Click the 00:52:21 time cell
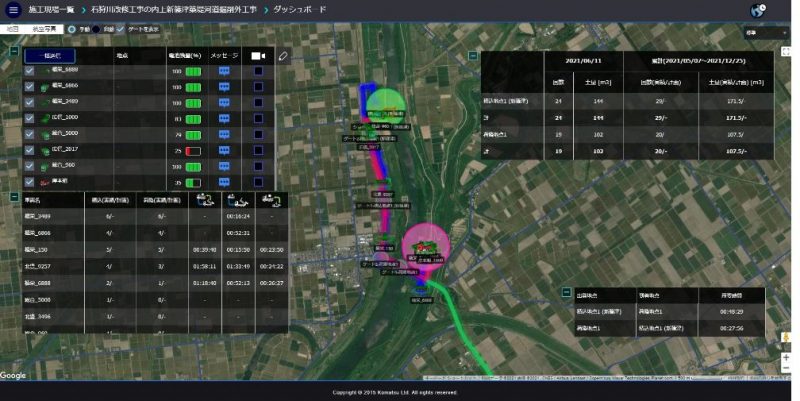 [238, 233]
